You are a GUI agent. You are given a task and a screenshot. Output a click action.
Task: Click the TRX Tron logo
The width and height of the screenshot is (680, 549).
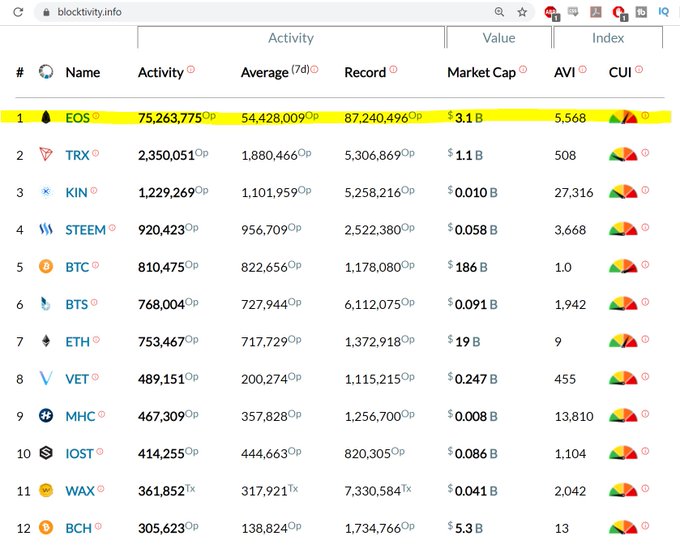(46, 154)
